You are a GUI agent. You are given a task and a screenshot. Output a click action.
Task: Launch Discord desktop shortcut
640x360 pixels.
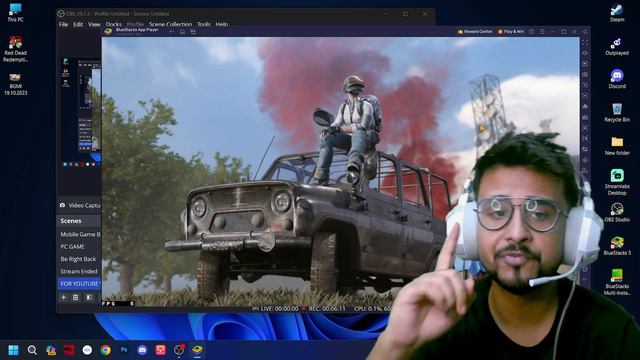617,80
